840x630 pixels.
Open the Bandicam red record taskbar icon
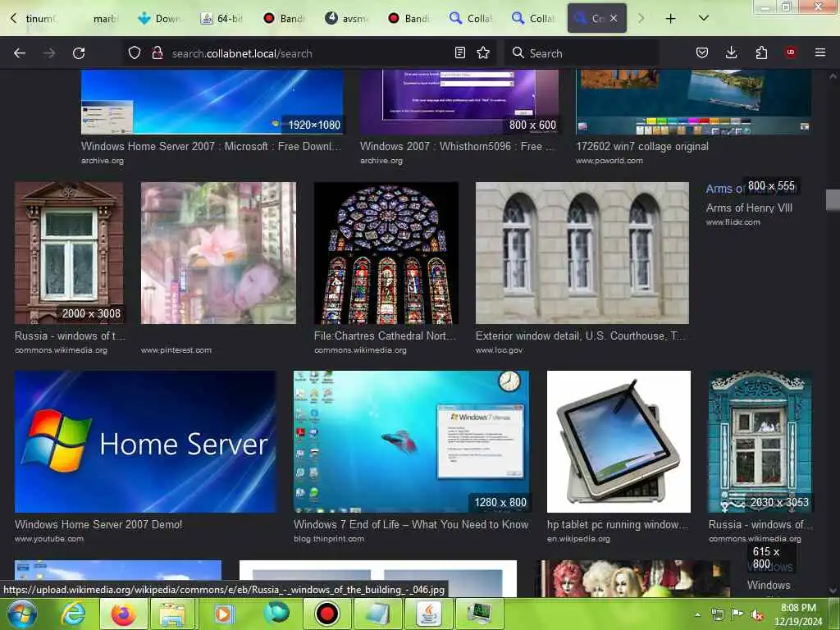pyautogui.click(x=326, y=614)
